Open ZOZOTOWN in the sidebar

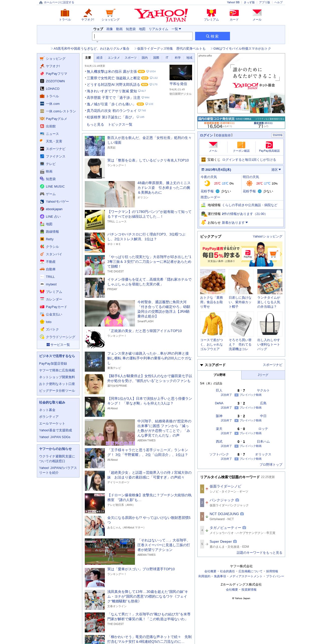coord(55,81)
